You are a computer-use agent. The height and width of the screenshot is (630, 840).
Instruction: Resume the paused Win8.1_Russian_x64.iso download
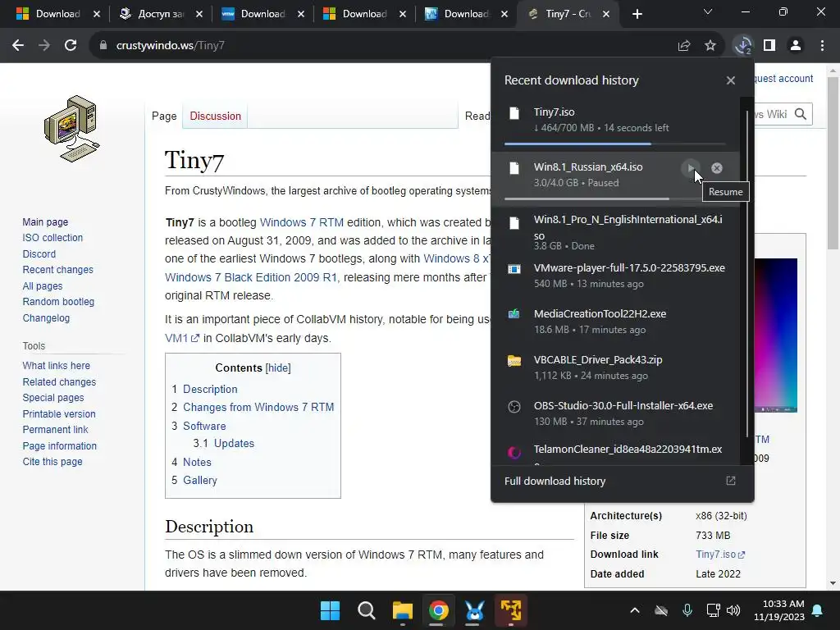coord(691,168)
